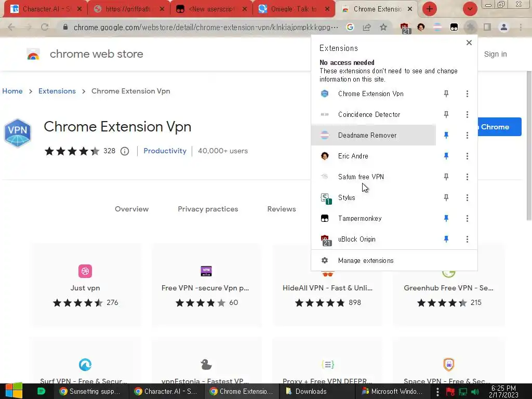532x399 pixels.
Task: Go back to previous page
Action: click(x=11, y=27)
